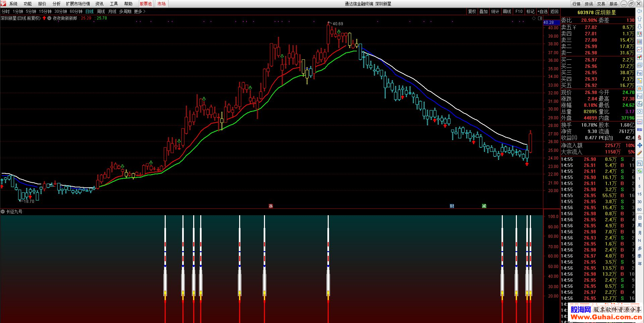Open the 报价 menu
Screen dimensions: 644x323
42,4
